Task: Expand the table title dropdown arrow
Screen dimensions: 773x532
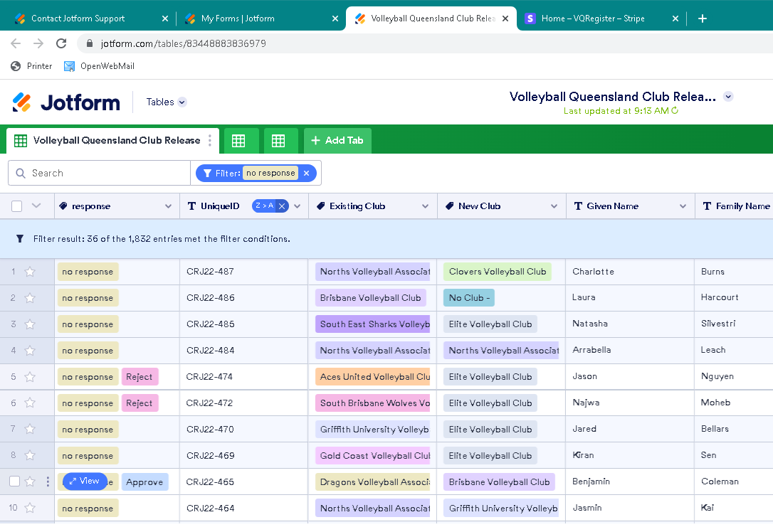Action: pyautogui.click(x=728, y=97)
